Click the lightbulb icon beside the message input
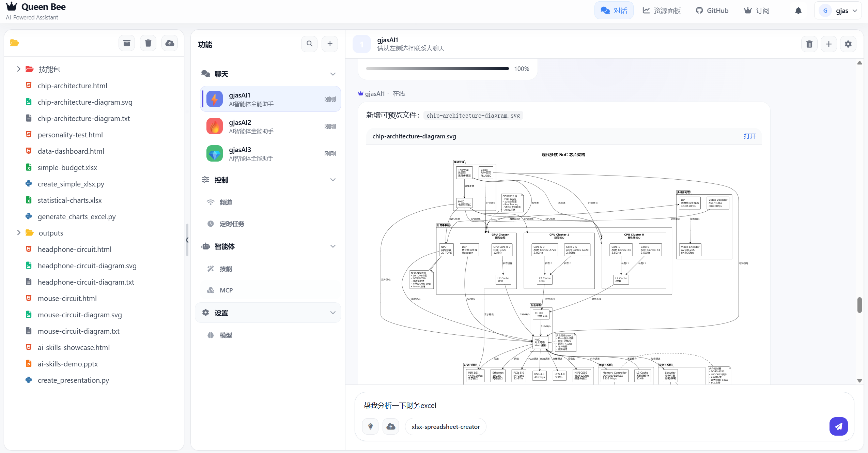This screenshot has height=453, width=868. [370, 426]
